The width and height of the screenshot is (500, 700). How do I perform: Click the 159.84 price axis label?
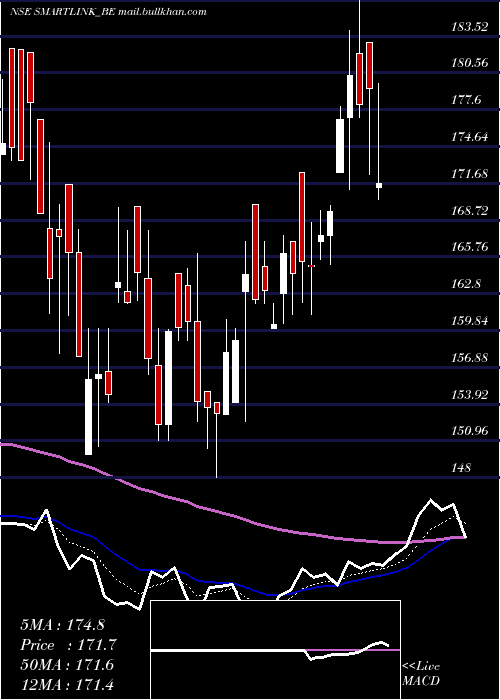pyautogui.click(x=469, y=321)
